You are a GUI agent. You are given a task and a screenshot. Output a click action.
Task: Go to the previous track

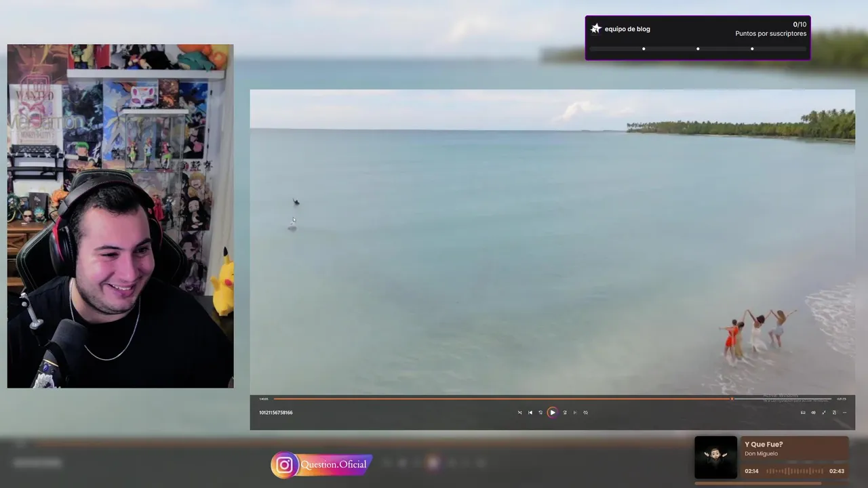click(x=530, y=412)
